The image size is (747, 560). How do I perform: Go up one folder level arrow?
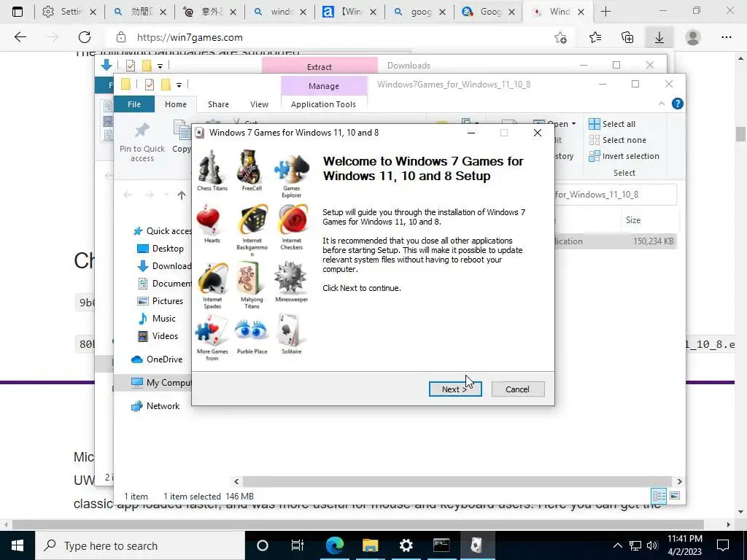pos(182,195)
